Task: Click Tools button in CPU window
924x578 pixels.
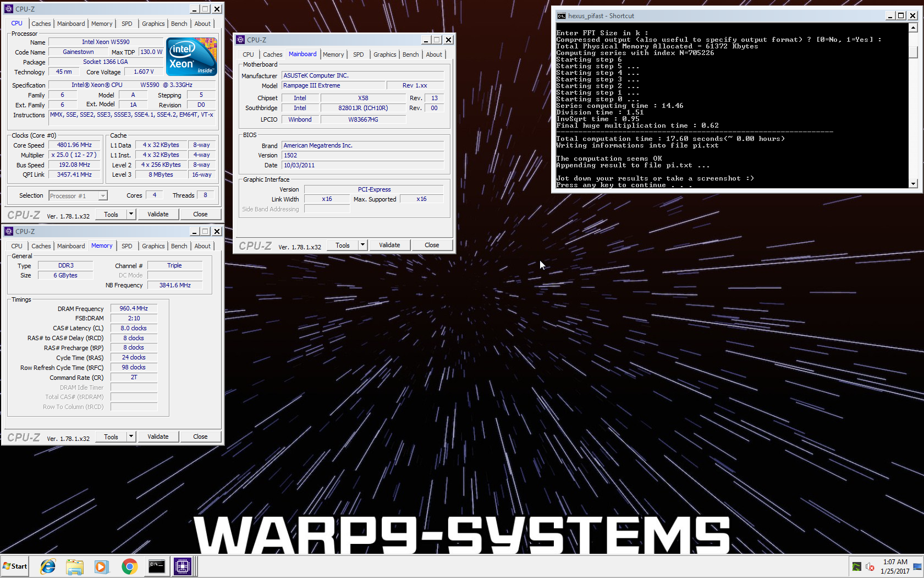Action: click(111, 214)
